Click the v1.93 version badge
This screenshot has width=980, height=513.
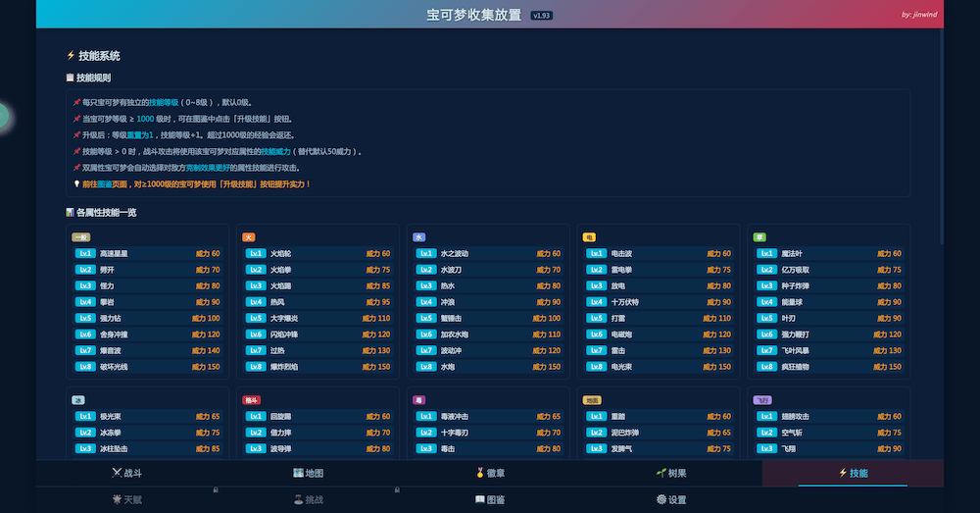click(x=541, y=16)
